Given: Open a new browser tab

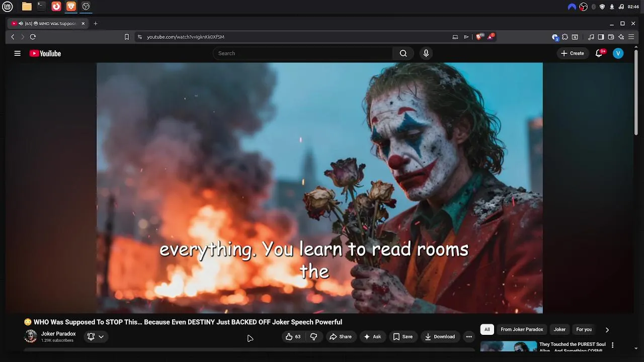Looking at the screenshot, I should (96, 24).
